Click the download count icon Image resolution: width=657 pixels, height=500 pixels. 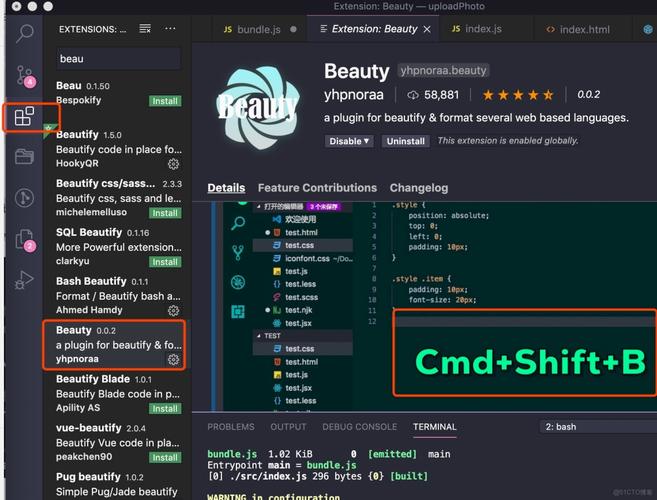(x=413, y=95)
